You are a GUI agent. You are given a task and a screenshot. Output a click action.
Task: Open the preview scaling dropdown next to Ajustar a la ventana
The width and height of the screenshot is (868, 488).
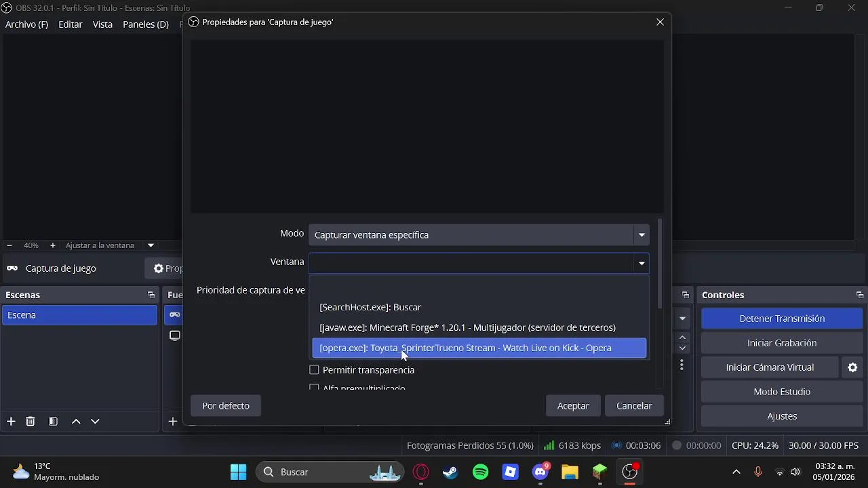coord(151,245)
